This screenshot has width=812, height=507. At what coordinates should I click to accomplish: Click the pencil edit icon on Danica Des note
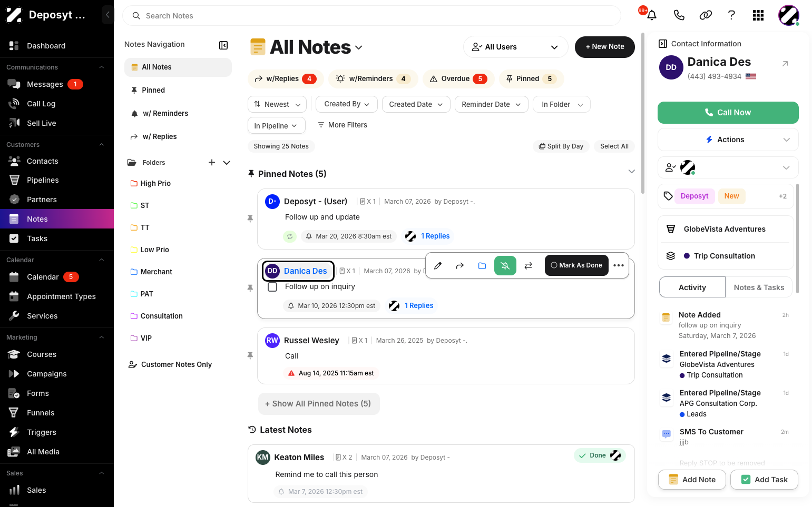point(438,266)
